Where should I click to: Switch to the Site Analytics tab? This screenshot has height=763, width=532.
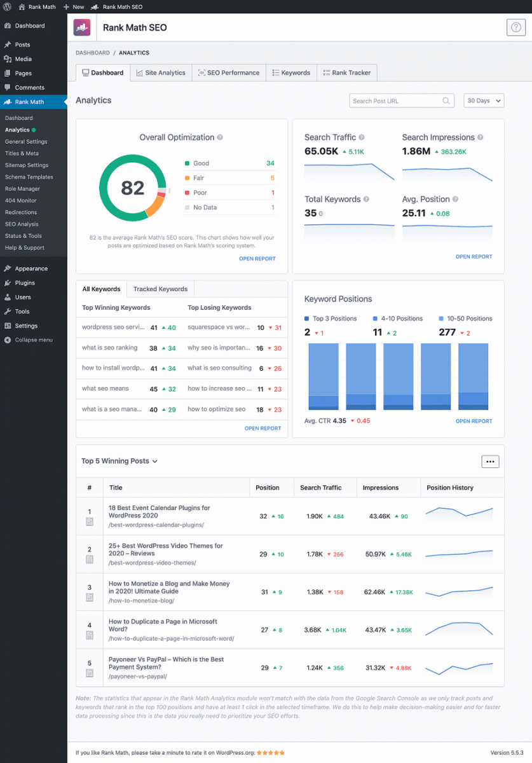click(x=160, y=72)
